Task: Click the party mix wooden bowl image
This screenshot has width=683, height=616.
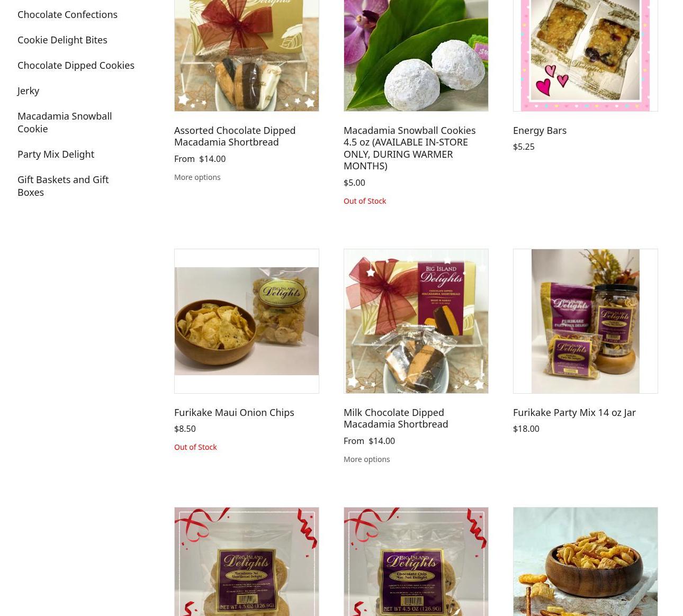Action: coord(585,561)
